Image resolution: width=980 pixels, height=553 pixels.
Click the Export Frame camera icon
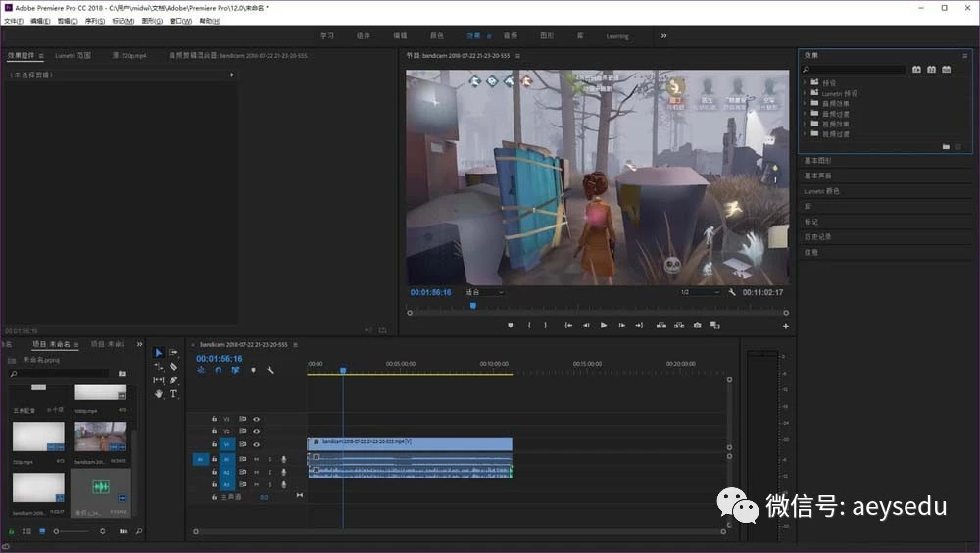(697, 326)
